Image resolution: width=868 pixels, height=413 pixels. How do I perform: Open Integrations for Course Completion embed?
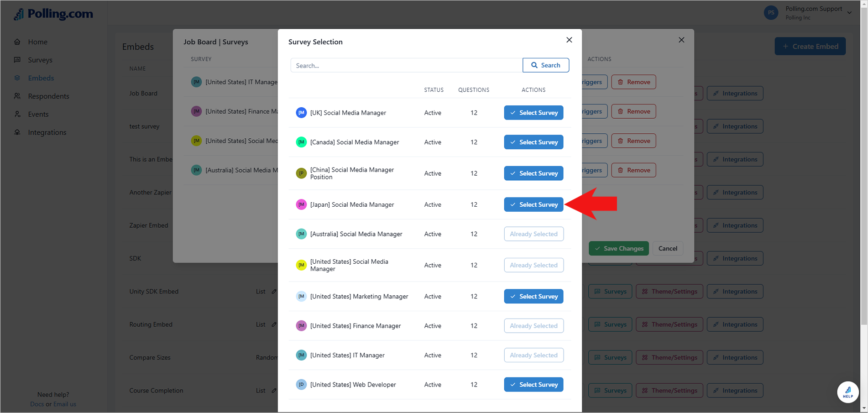point(735,391)
